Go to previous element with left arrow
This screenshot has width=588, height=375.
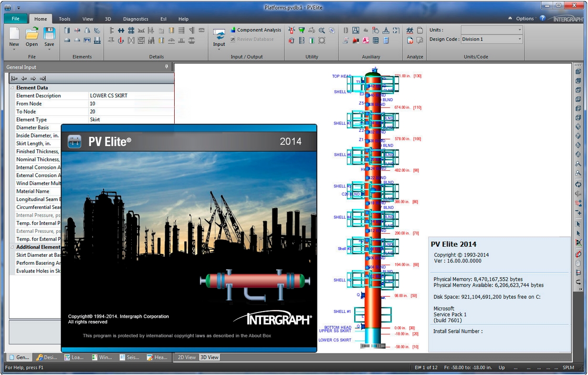point(24,78)
